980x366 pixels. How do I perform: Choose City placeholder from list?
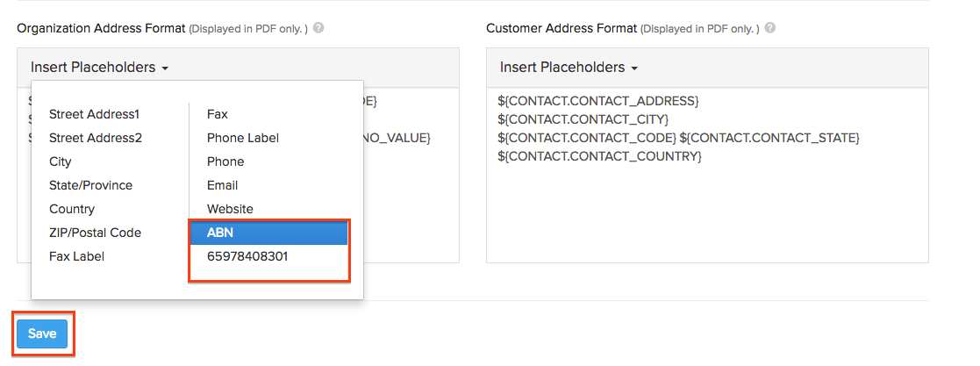[x=61, y=161]
